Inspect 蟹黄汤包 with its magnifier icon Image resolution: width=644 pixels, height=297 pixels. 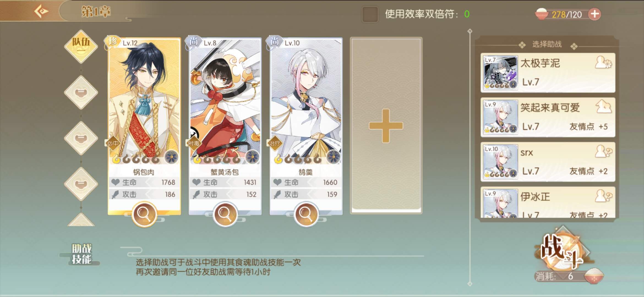(225, 214)
